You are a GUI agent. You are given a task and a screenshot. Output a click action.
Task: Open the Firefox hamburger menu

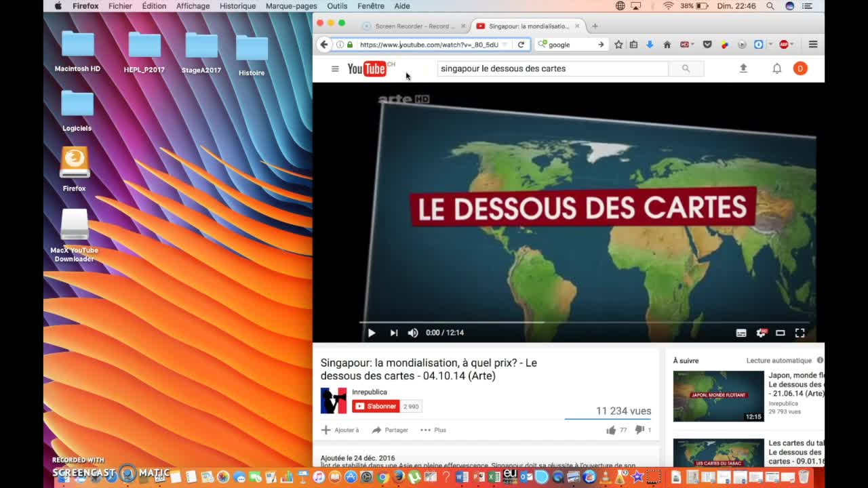coord(813,45)
